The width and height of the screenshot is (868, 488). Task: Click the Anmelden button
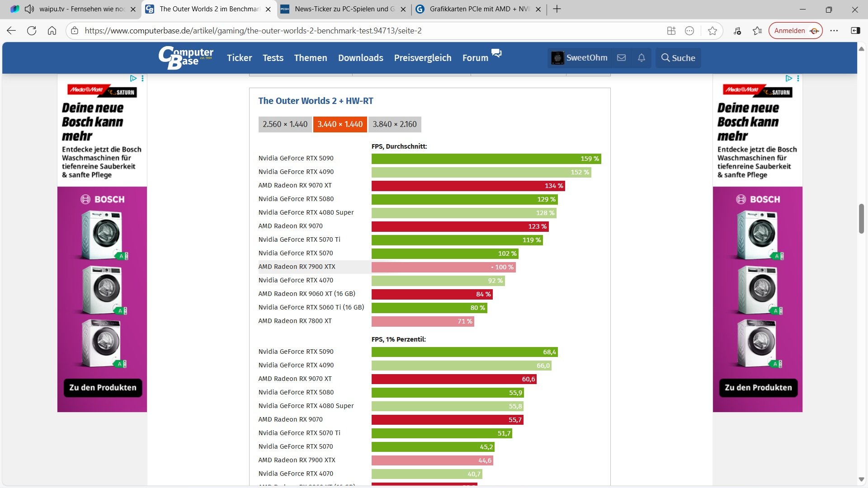[789, 31]
